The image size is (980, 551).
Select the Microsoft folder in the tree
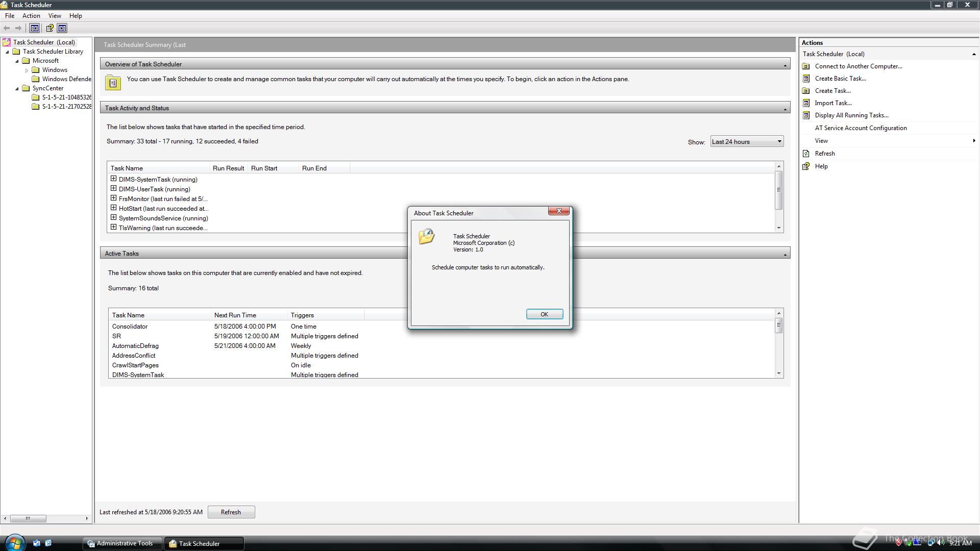pos(45,61)
